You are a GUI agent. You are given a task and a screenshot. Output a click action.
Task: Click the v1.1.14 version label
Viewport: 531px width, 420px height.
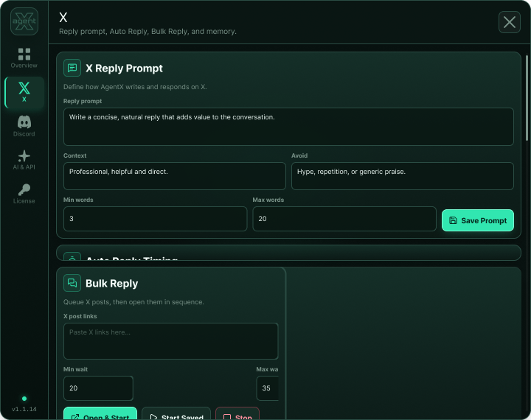point(24,409)
